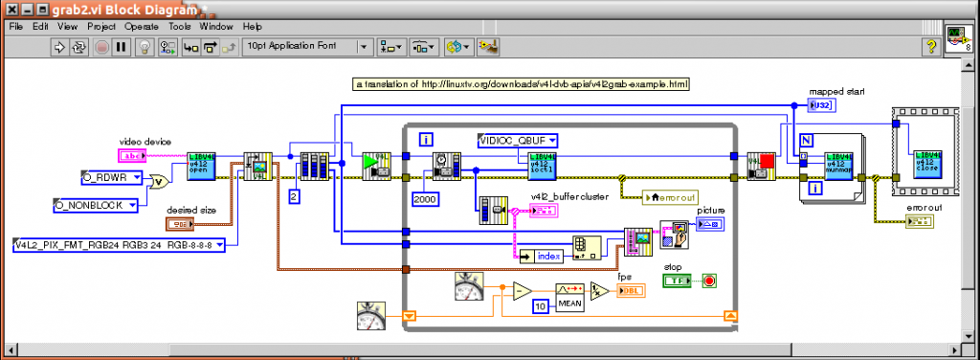Expand the VIDIOC_QBUF enum constant
The image size is (980, 360).
518,141
